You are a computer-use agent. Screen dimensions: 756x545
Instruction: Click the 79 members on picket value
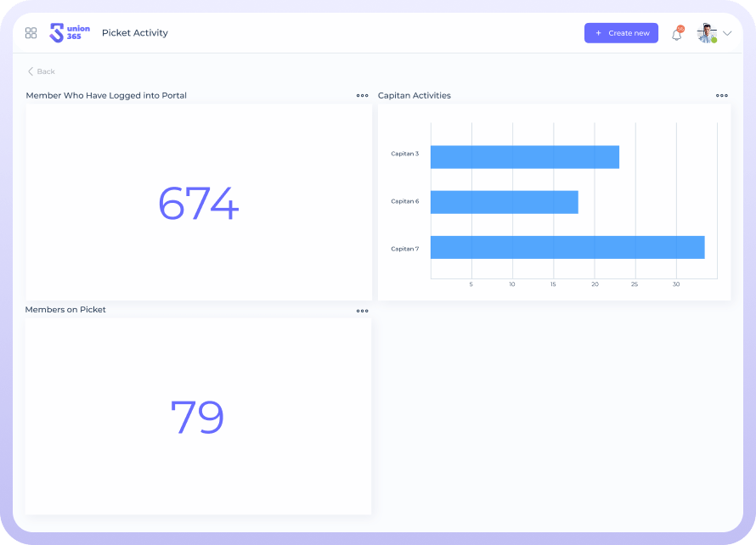(x=197, y=418)
